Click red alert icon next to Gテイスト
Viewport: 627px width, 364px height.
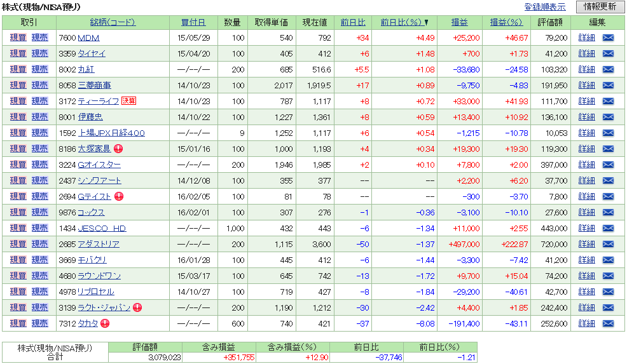119,196
